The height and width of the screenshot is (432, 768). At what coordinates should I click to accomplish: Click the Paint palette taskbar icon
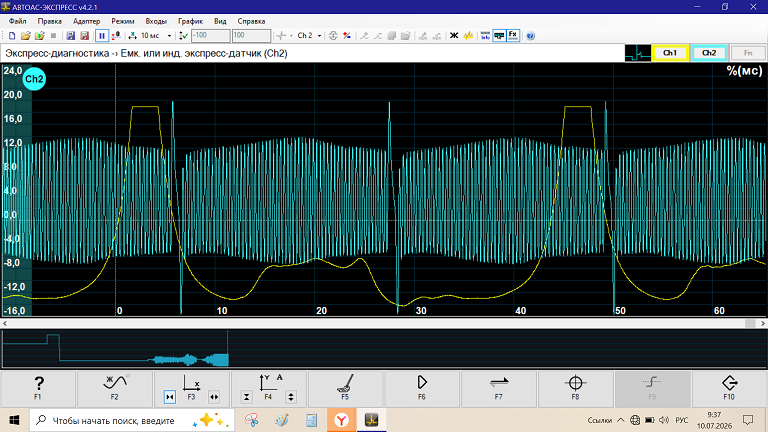[282, 420]
